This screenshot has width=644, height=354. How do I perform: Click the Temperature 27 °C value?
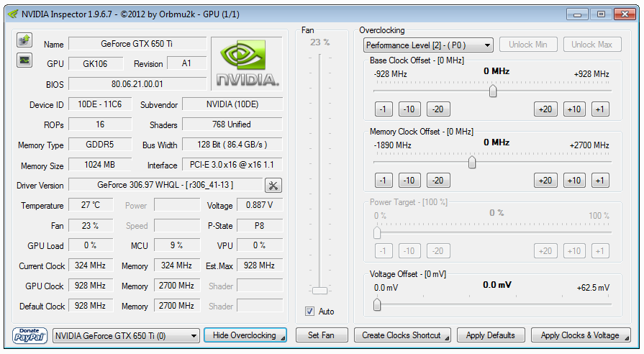pyautogui.click(x=91, y=205)
